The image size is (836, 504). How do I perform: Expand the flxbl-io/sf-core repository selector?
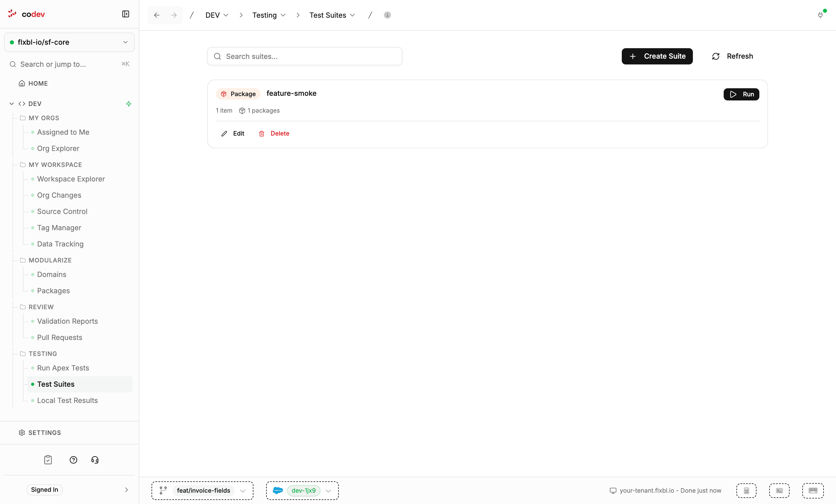[x=69, y=42]
